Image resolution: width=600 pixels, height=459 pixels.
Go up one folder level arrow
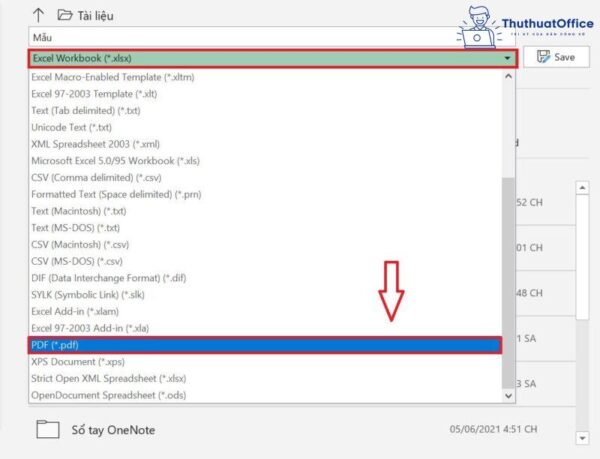click(38, 15)
